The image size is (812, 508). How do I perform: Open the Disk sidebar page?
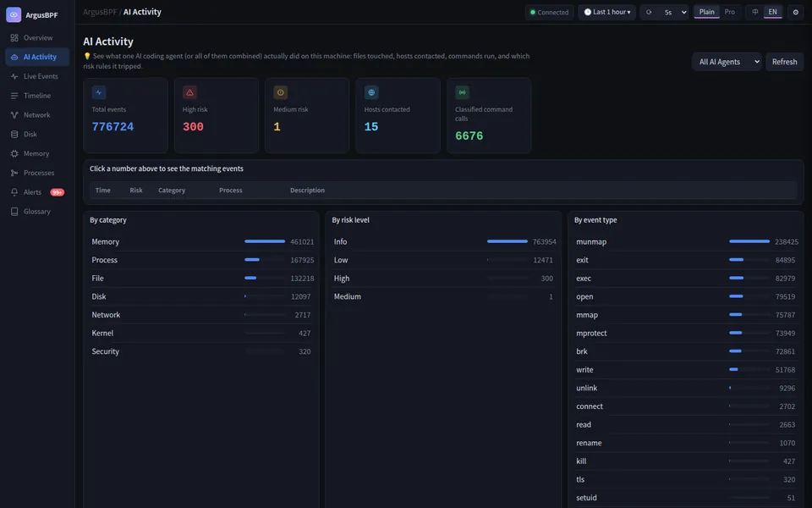point(37,135)
